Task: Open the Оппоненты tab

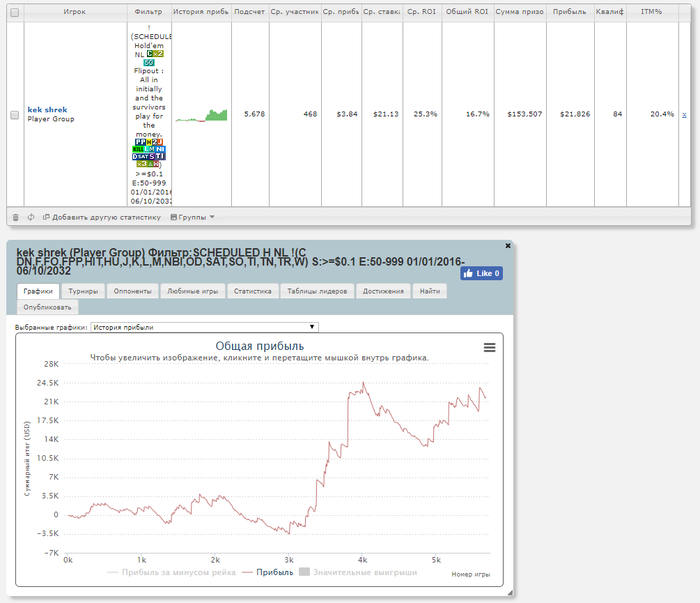Action: (133, 291)
